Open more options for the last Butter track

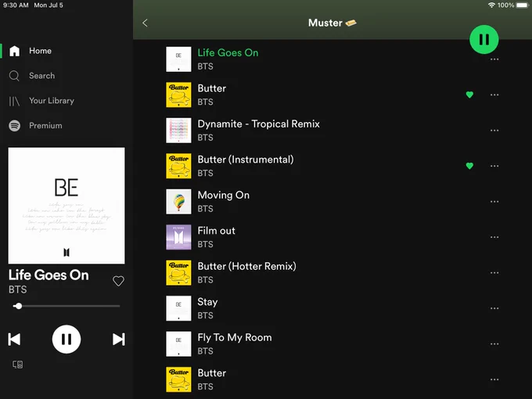coord(494,379)
